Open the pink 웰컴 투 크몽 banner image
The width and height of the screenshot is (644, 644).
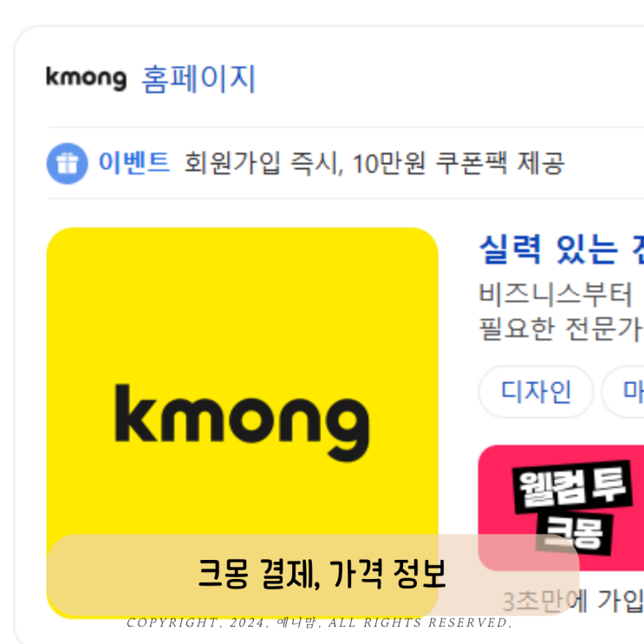561,508
